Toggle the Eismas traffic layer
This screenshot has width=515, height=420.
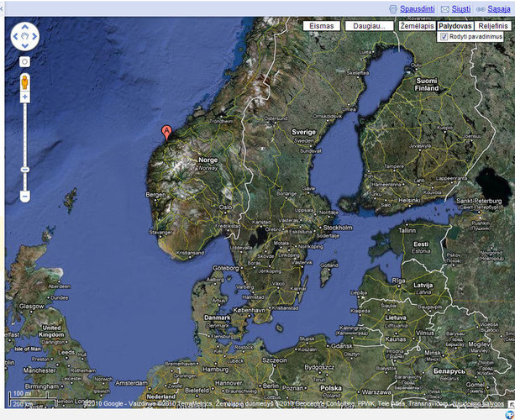(323, 26)
